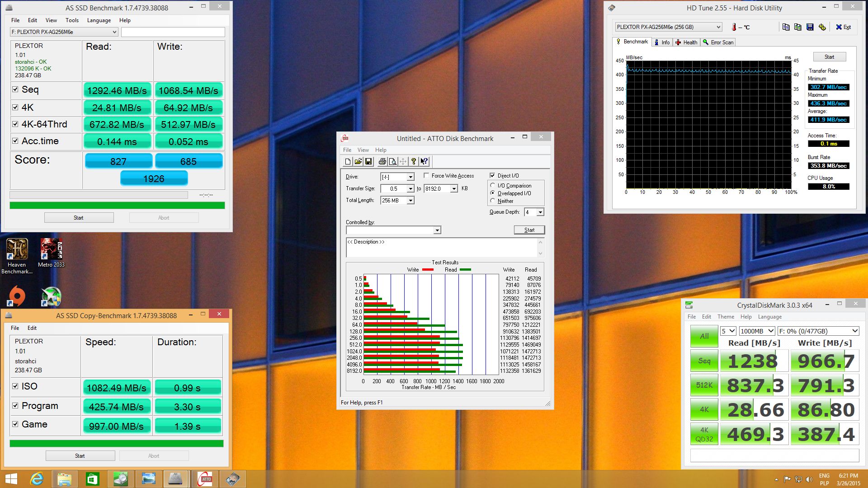Open the drive selector dropdown in AS SSD
Image resolution: width=868 pixels, height=488 pixels.
pos(113,32)
